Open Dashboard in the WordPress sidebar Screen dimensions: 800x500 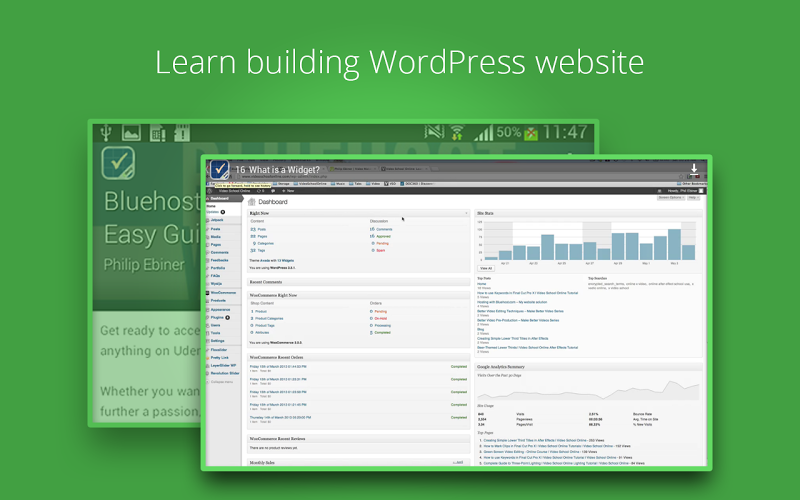[x=223, y=198]
